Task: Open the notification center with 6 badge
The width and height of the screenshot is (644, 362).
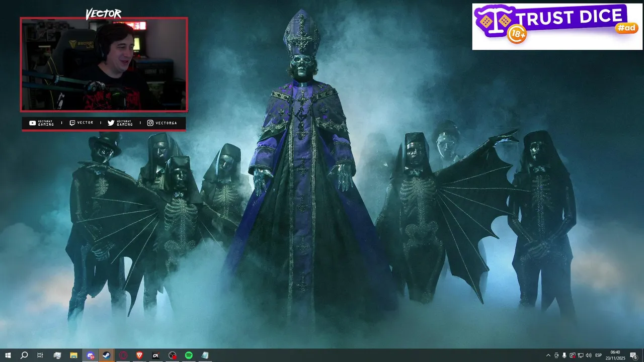Action: [634, 355]
